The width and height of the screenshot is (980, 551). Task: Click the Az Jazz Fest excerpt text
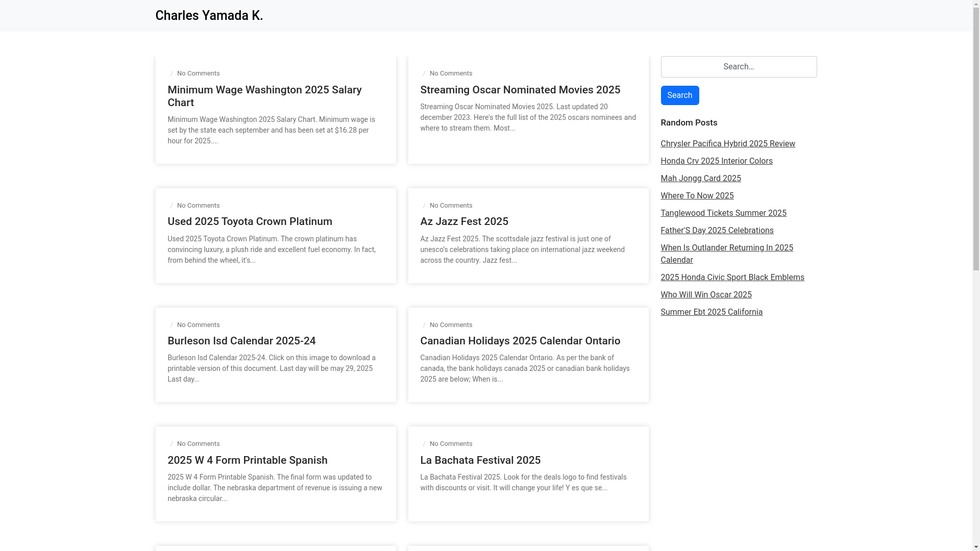[522, 249]
